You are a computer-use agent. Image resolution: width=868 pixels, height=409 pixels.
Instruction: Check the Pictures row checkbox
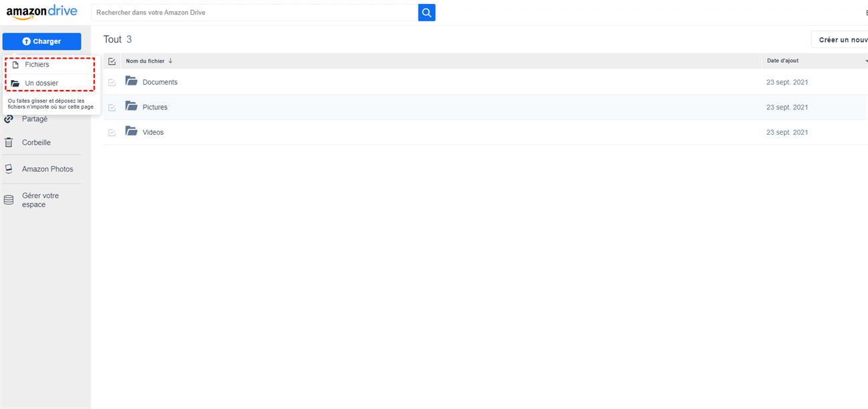(x=112, y=107)
